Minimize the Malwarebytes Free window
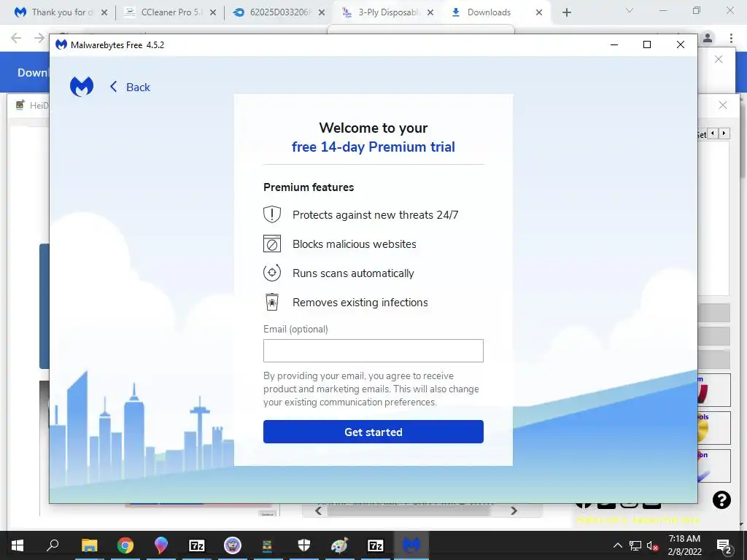The width and height of the screenshot is (747, 560). point(614,44)
